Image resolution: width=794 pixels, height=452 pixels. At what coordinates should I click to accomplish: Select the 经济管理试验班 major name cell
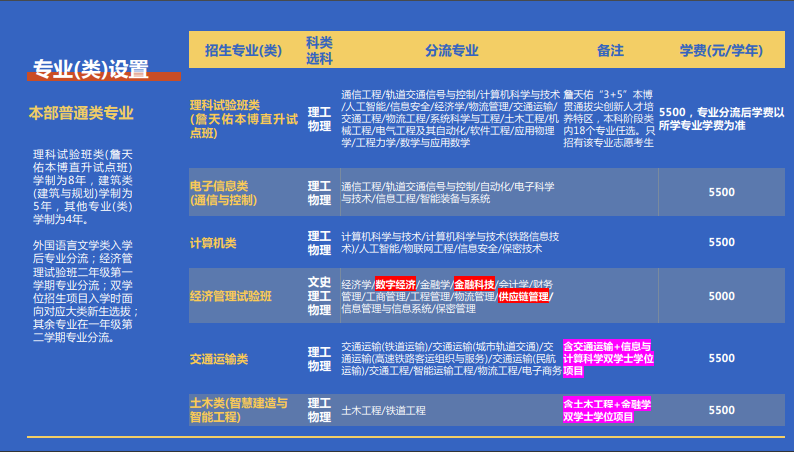point(230,296)
